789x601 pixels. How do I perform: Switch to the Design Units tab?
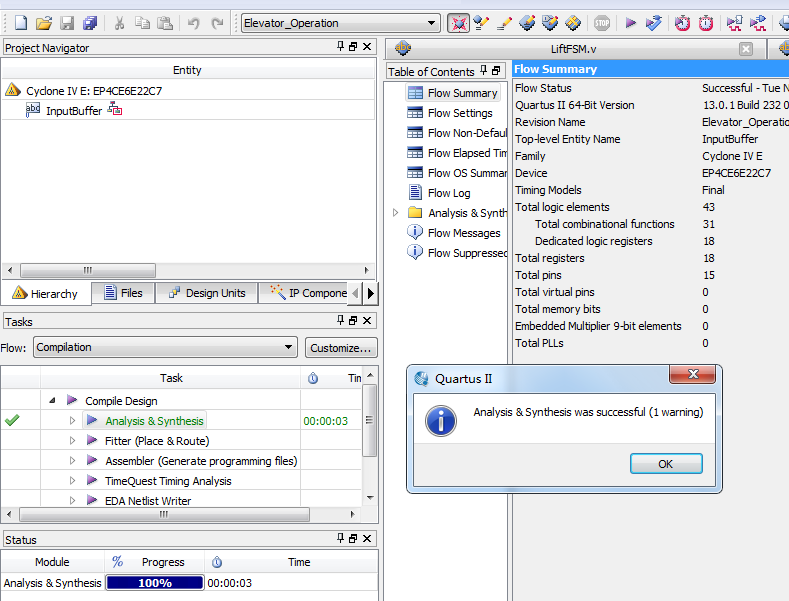207,293
